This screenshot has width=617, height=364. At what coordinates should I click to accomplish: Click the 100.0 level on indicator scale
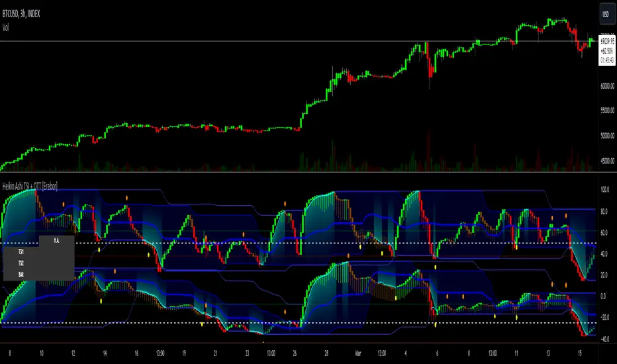(x=604, y=190)
